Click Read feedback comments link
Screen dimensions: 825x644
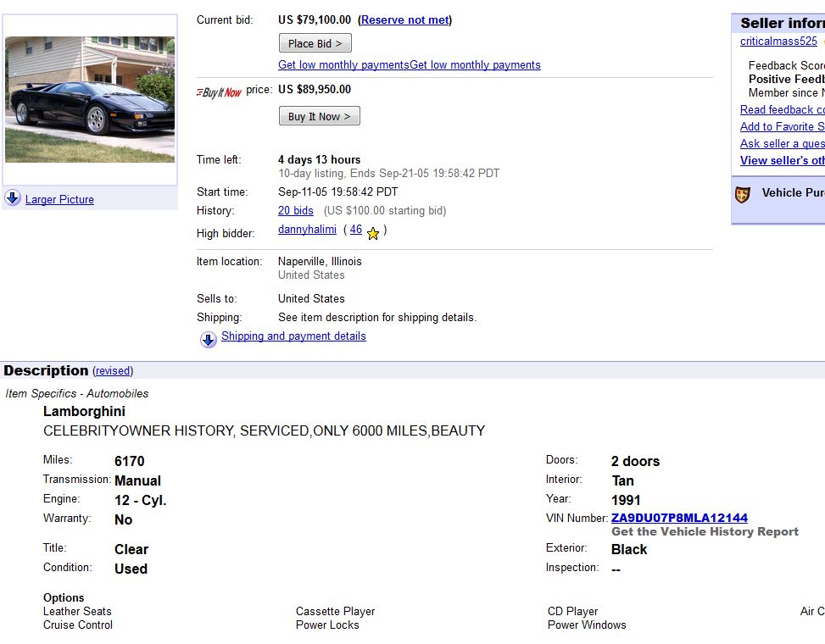point(782,110)
